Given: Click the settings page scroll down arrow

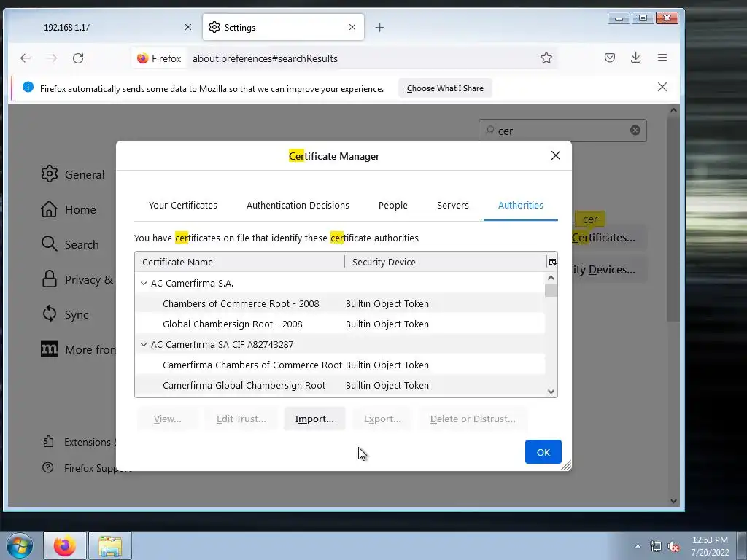Looking at the screenshot, I should tap(673, 500).
